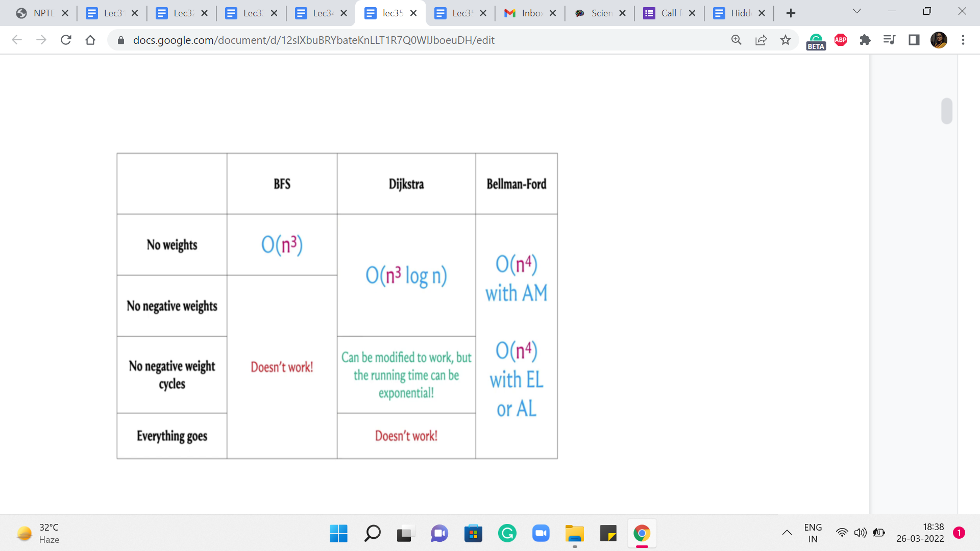The width and height of the screenshot is (980, 551).
Task: Share this page via share icon
Action: 761,40
